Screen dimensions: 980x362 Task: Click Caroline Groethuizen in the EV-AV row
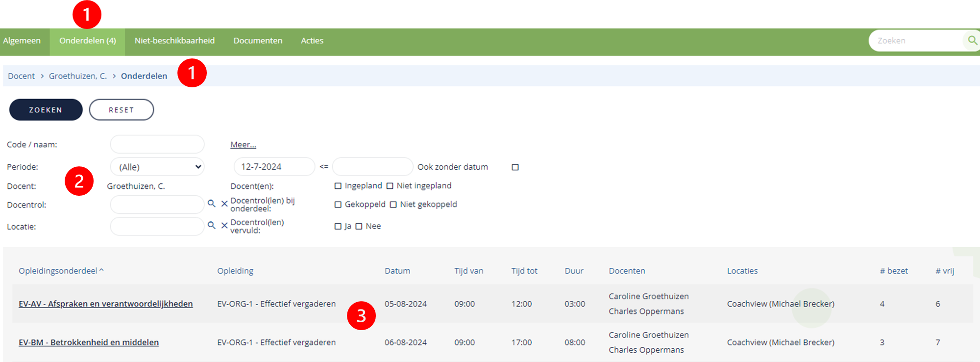649,296
